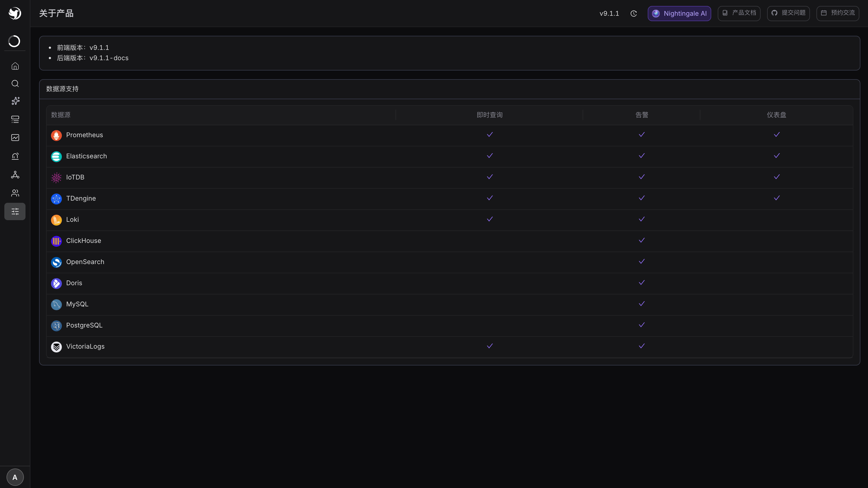
Task: Click the 仪表盘 column header
Action: (777, 115)
